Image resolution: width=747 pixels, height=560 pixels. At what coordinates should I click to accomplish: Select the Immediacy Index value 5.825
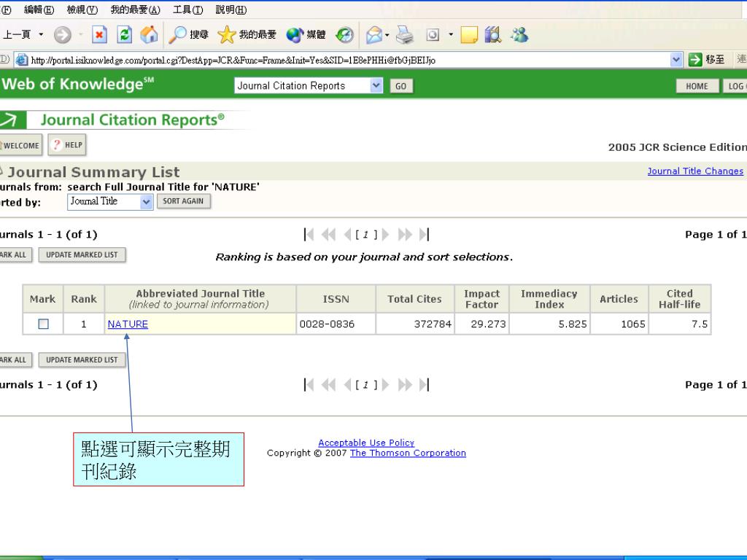[573, 324]
